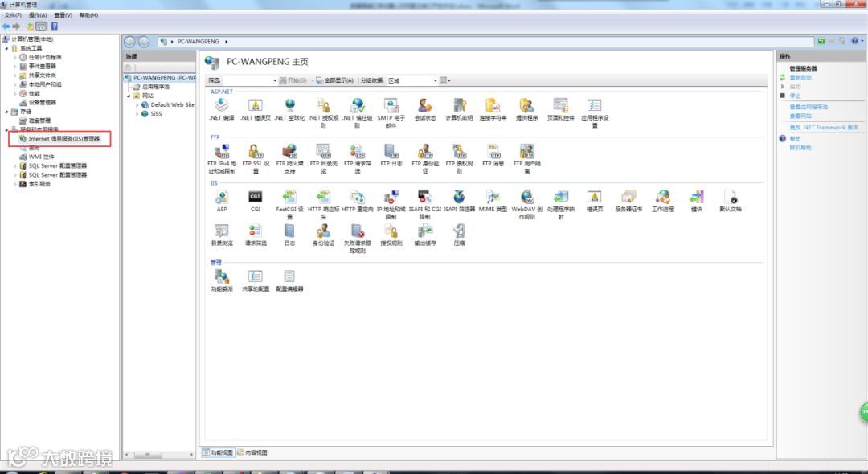
Task: Open the MIME 类型 icon
Action: tap(493, 197)
